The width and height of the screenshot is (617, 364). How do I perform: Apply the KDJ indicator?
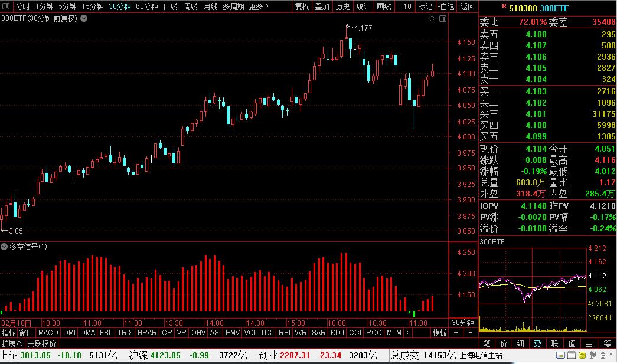pos(337,333)
